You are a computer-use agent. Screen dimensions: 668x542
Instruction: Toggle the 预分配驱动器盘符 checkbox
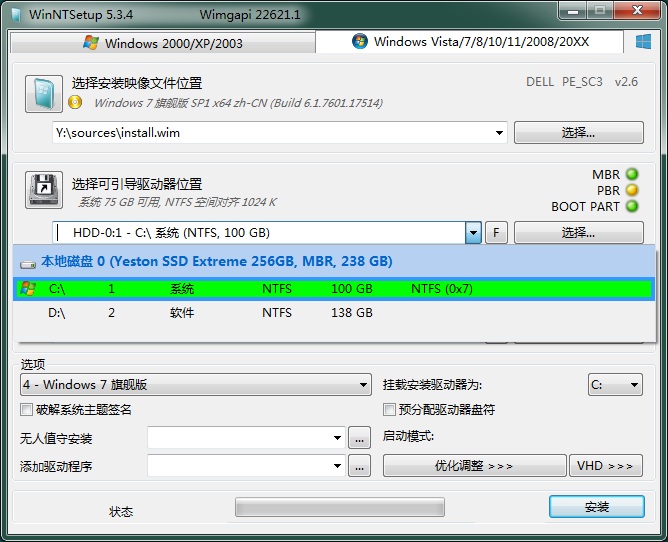coord(390,409)
